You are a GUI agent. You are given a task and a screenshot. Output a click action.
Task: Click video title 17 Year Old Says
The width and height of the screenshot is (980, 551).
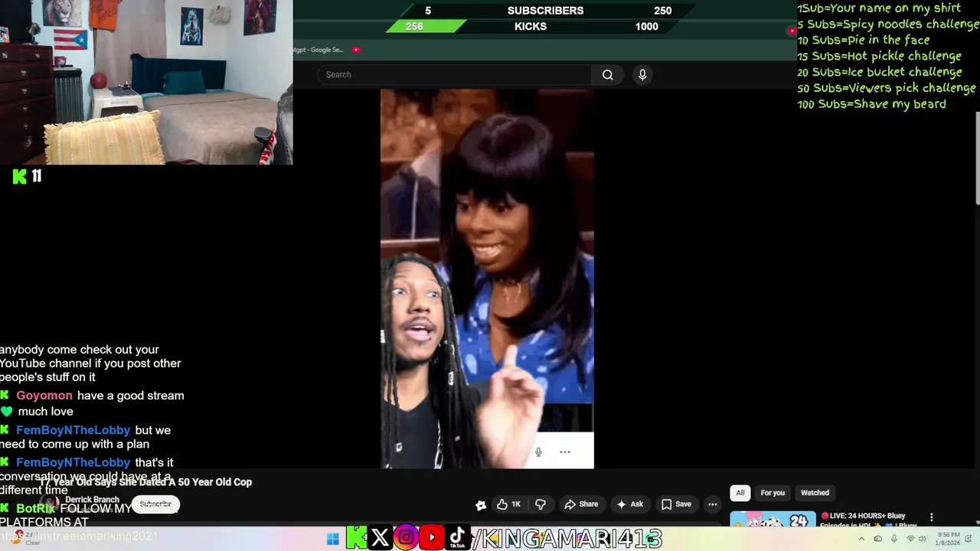click(145, 482)
